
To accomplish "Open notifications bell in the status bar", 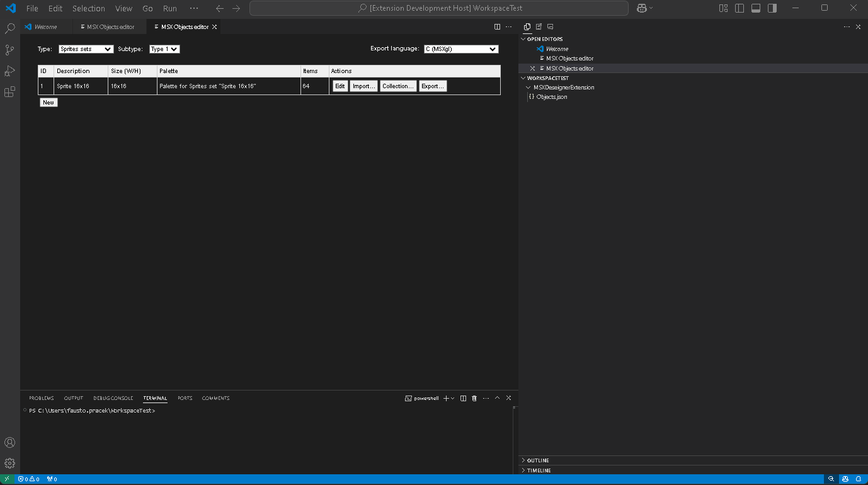I will pyautogui.click(x=859, y=479).
